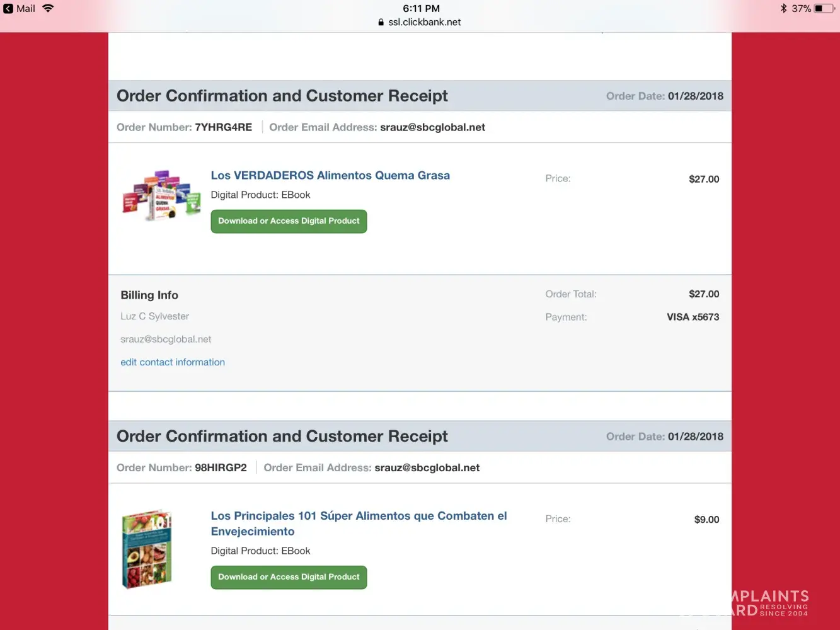840x630 pixels.
Task: Tap the back to Mail arrow icon
Action: coord(8,9)
